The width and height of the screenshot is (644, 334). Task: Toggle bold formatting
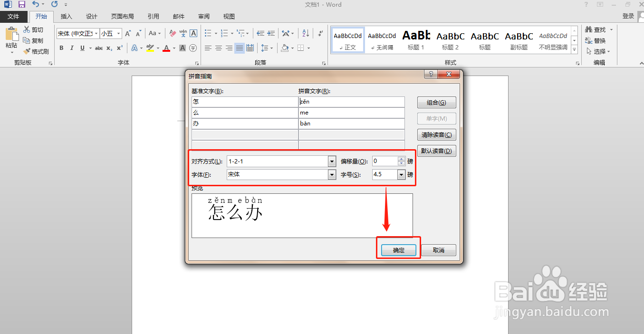tap(61, 48)
